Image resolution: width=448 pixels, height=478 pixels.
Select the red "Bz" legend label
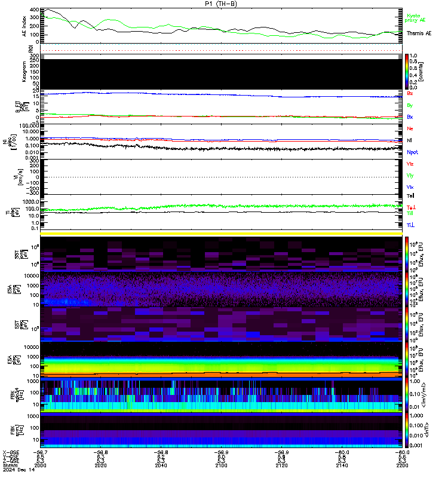coord(410,93)
